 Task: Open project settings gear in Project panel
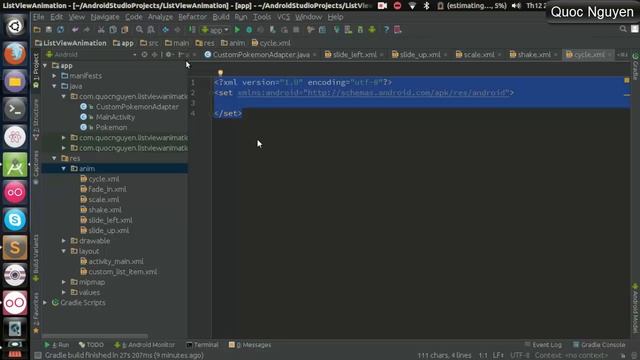[x=168, y=54]
